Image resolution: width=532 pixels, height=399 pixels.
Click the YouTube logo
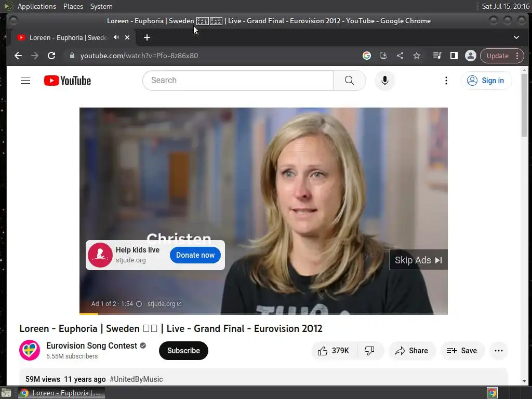pyautogui.click(x=68, y=81)
